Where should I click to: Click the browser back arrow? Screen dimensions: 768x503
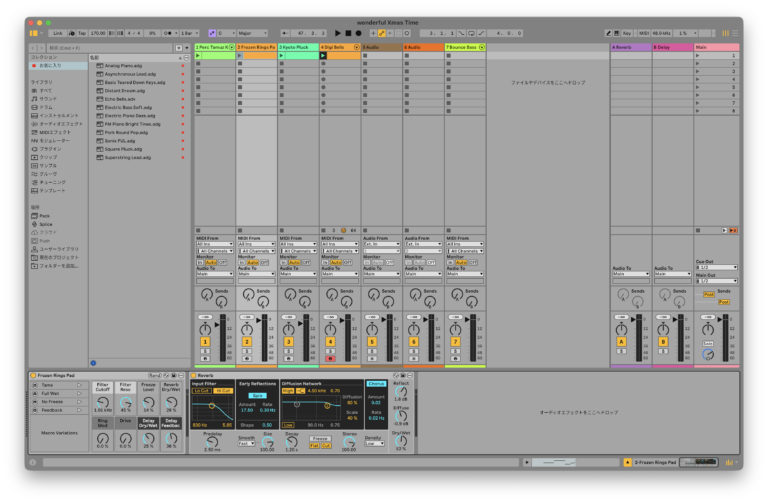pyautogui.click(x=33, y=48)
